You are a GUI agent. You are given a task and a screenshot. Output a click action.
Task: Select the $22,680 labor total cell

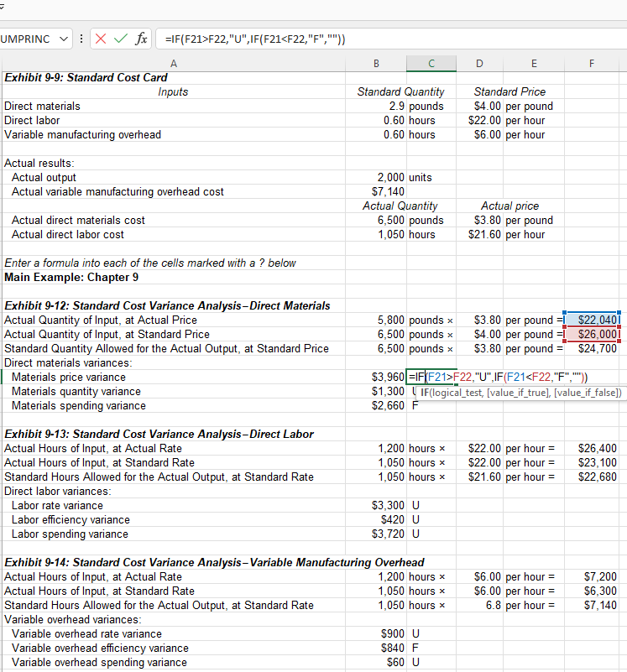point(592,477)
